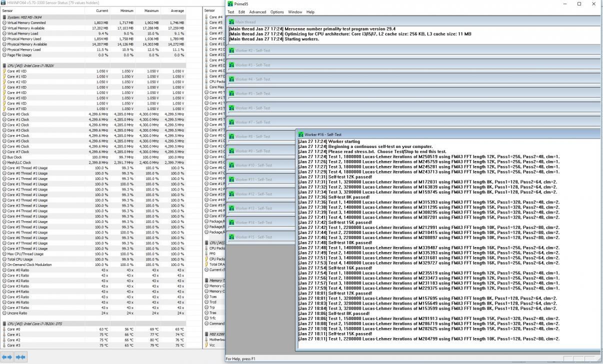Image resolution: width=603 pixels, height=364 pixels.
Task: Click the Worker #6 - Self-Test window icon
Action: tap(231, 108)
